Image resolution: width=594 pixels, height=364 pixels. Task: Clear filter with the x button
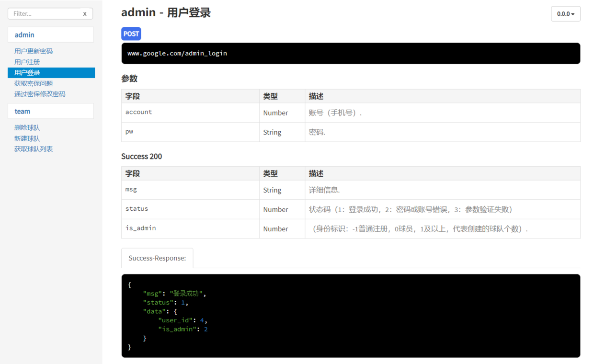point(85,14)
